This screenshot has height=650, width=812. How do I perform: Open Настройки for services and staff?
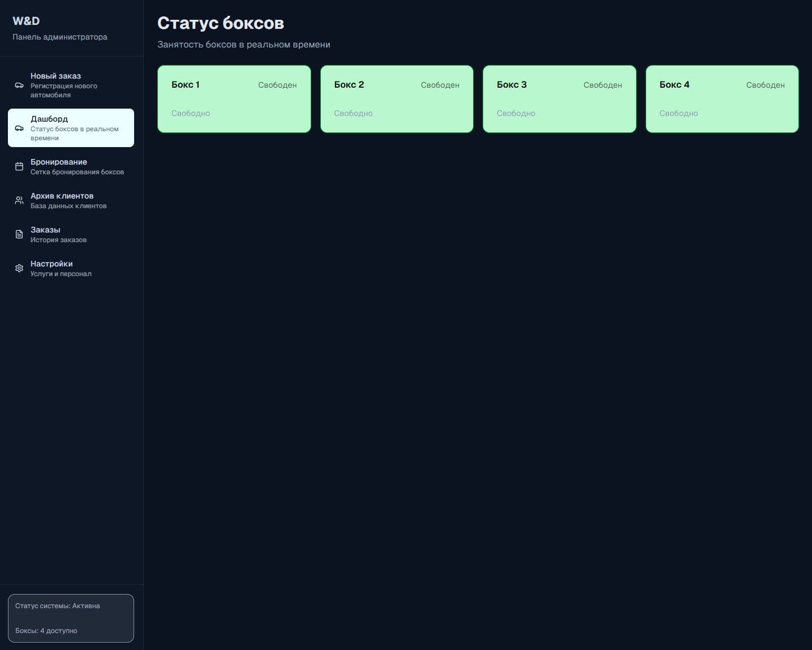tap(51, 264)
